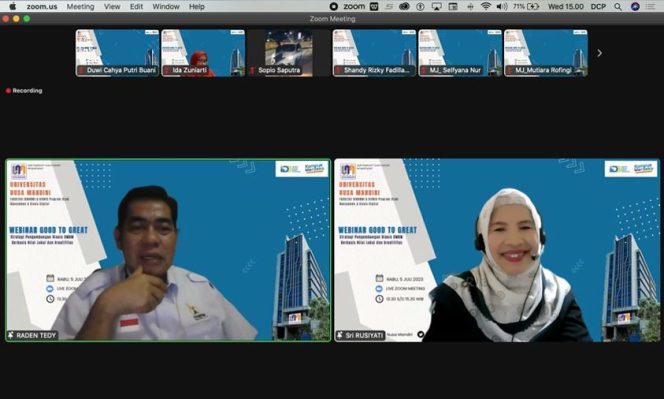Viewport: 664px width, 399px height.
Task: Open Notification Center list icon
Action: pos(651,6)
